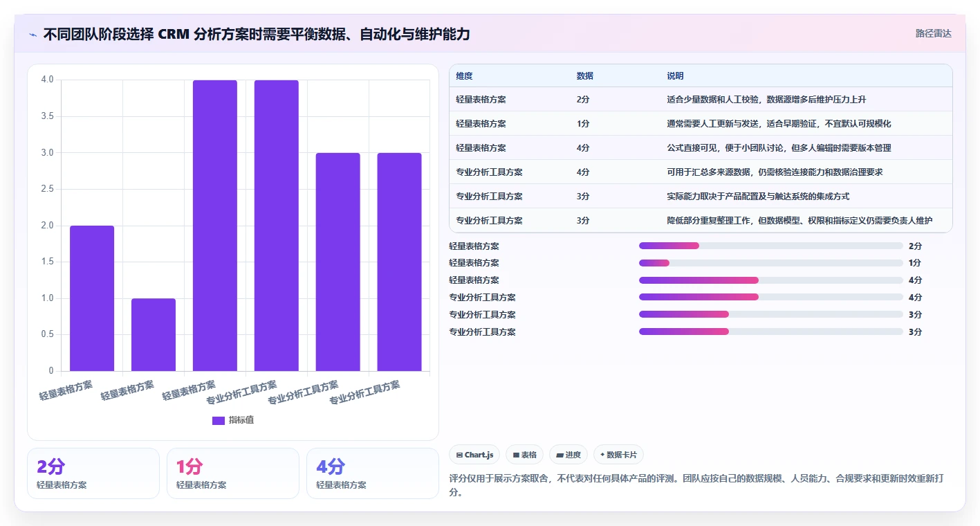Click the 路径雷达 label in the header
Image resolution: width=980 pixels, height=526 pixels.
tap(933, 33)
